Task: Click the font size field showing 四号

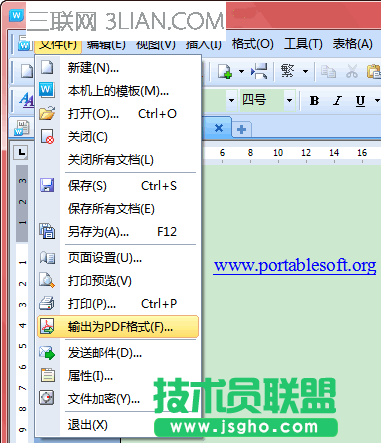Action: pyautogui.click(x=261, y=100)
